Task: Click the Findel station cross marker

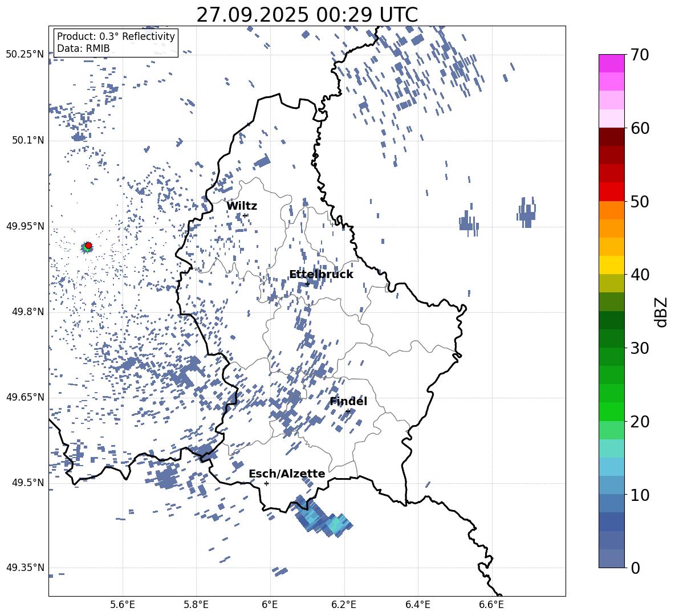Action: click(x=348, y=411)
